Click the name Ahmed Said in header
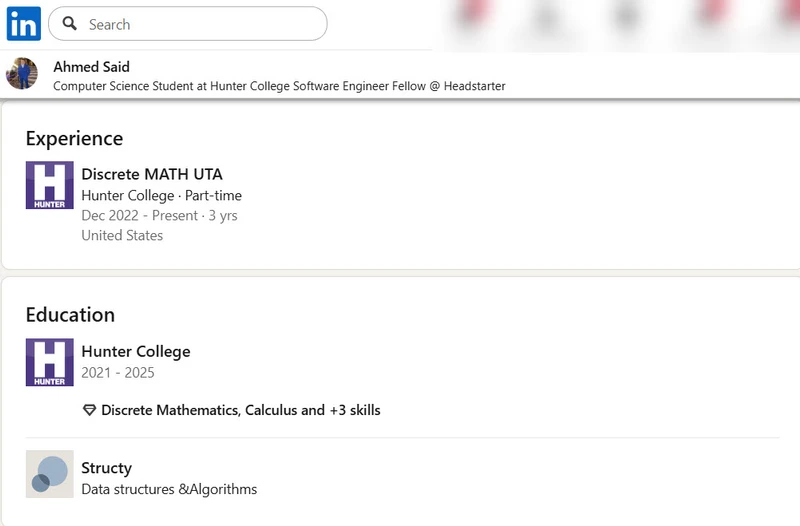 [x=91, y=67]
